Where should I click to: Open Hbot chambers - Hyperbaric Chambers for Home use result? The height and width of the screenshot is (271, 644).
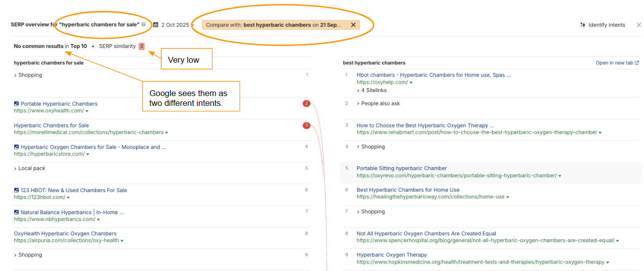click(433, 75)
